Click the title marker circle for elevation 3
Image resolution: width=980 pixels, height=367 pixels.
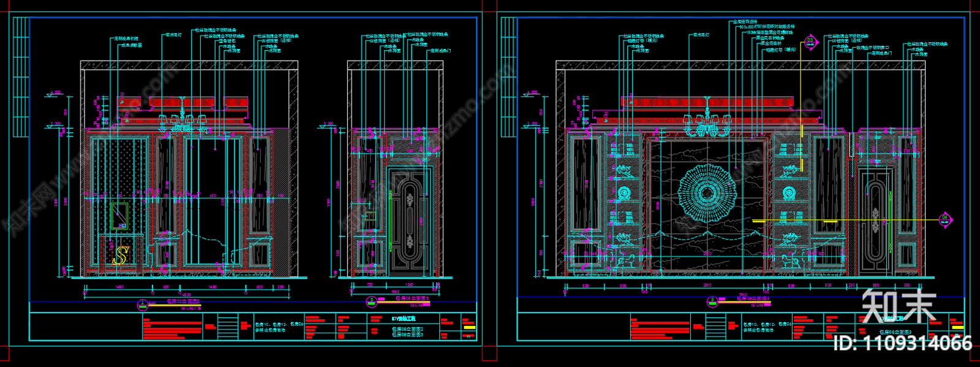[x=712, y=301]
